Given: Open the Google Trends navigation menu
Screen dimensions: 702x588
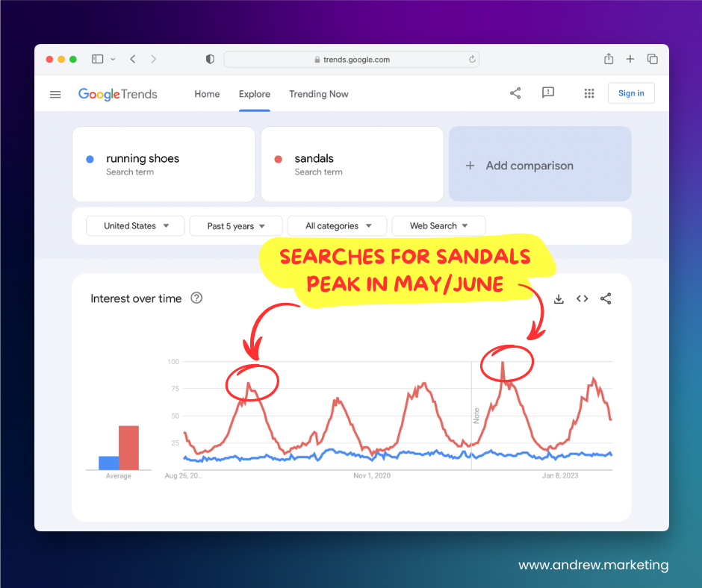Looking at the screenshot, I should click(x=55, y=94).
